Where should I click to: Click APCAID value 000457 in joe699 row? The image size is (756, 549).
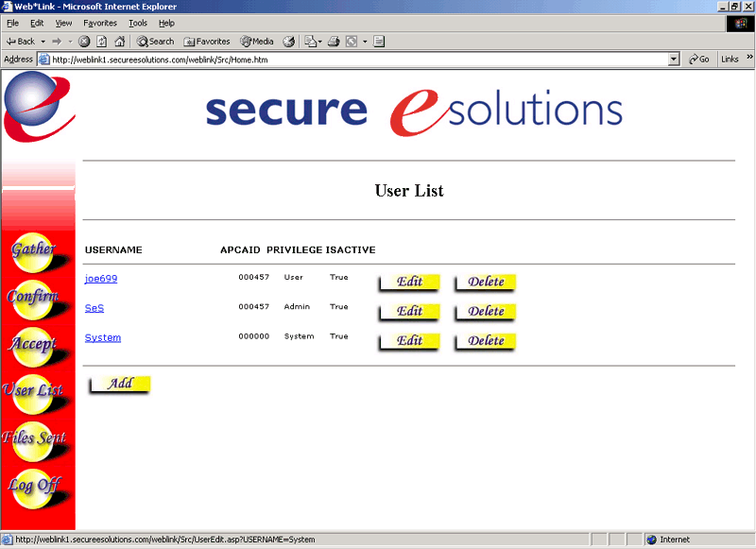coord(253,277)
